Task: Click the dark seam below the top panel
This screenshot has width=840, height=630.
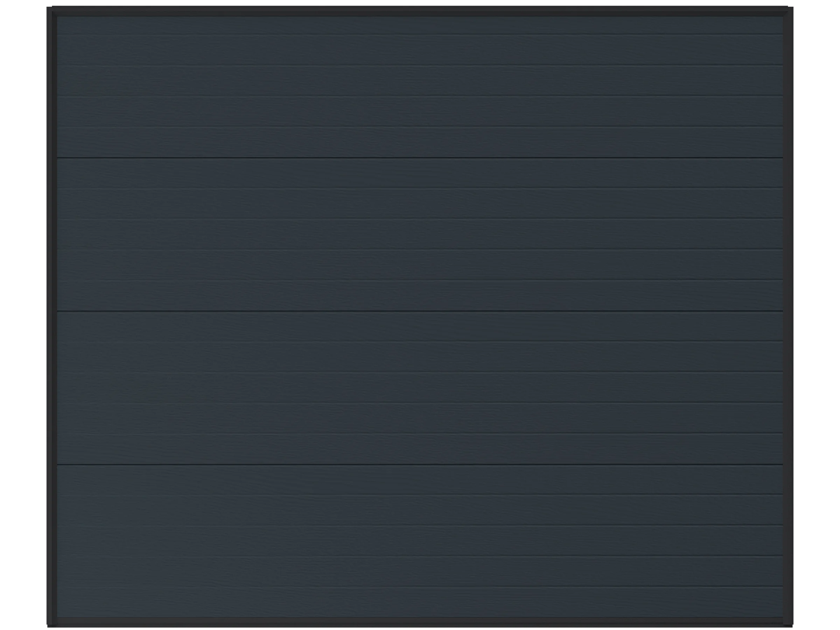Action: click(x=420, y=157)
